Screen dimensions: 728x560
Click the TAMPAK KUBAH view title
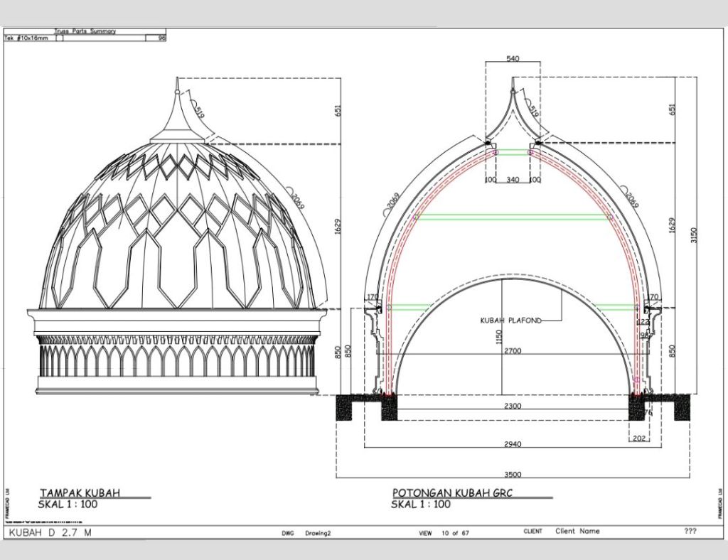click(80, 492)
